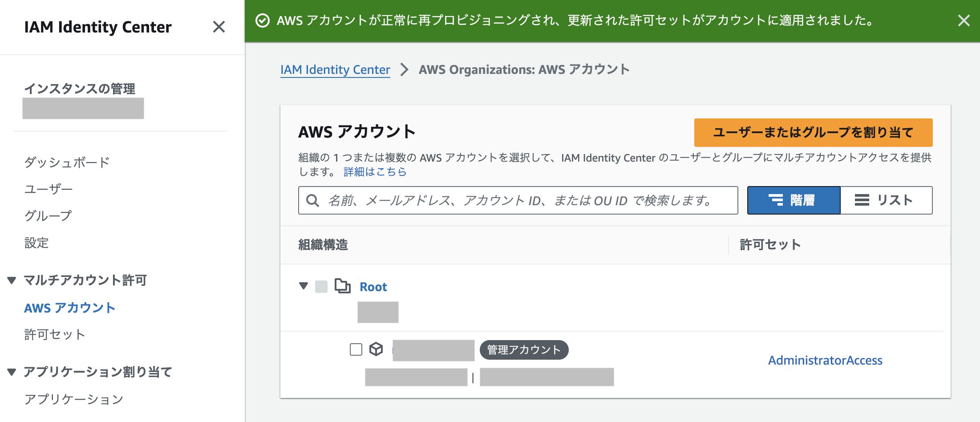Open グループ in the sidebar
The image size is (980, 422).
48,216
